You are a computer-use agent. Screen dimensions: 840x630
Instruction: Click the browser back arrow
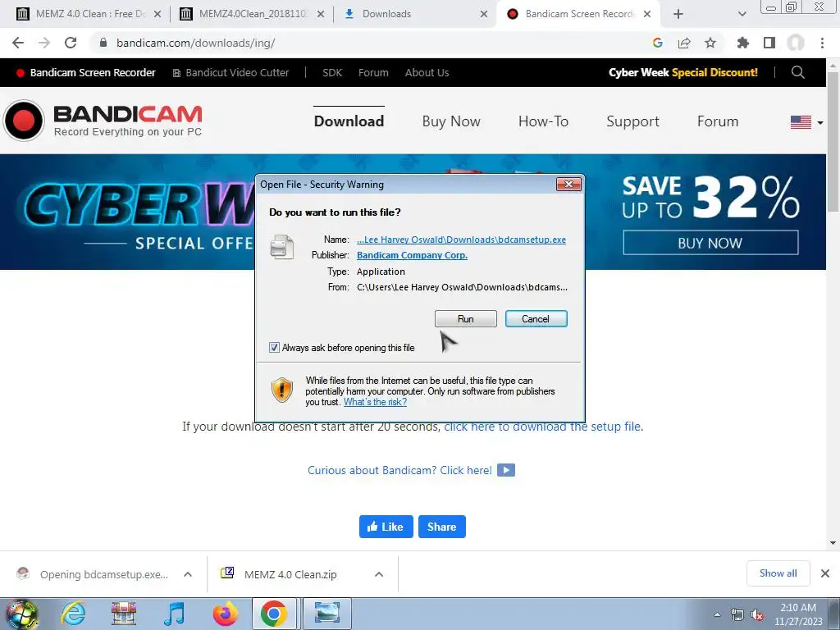click(x=18, y=43)
